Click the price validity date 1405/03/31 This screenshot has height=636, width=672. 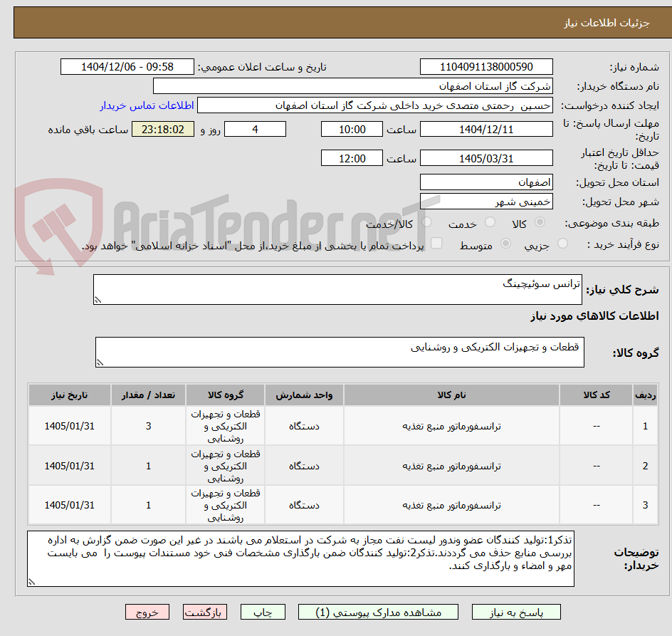[486, 158]
